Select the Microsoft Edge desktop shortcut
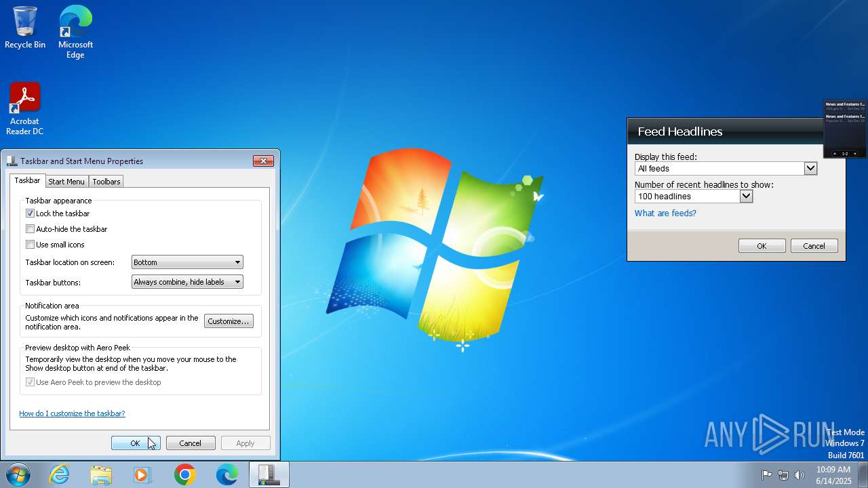The image size is (868, 488). coord(75,31)
